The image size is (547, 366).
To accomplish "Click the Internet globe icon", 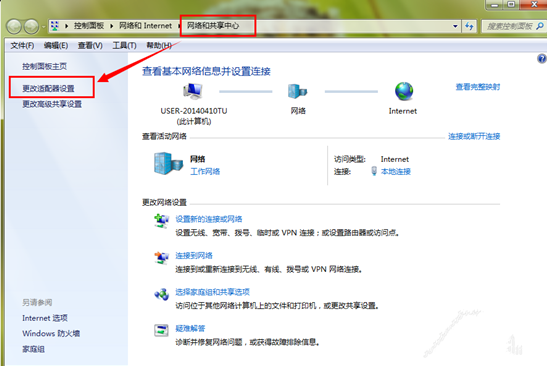I will coord(404,91).
